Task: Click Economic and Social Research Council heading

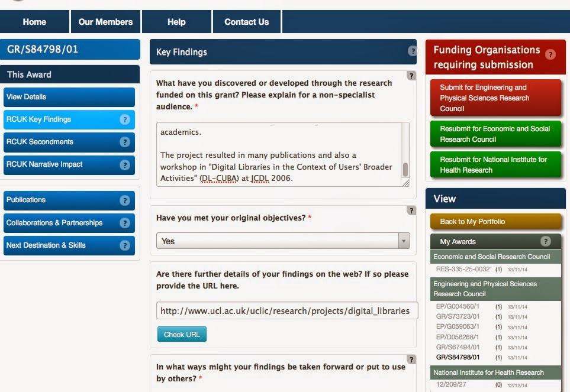Action: [496, 257]
